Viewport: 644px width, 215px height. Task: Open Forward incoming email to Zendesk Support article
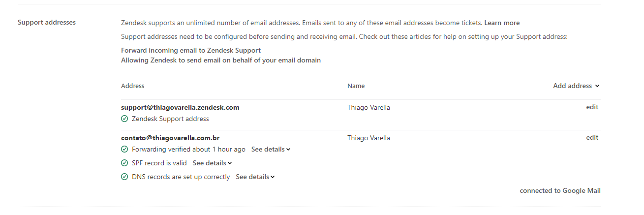pos(191,51)
